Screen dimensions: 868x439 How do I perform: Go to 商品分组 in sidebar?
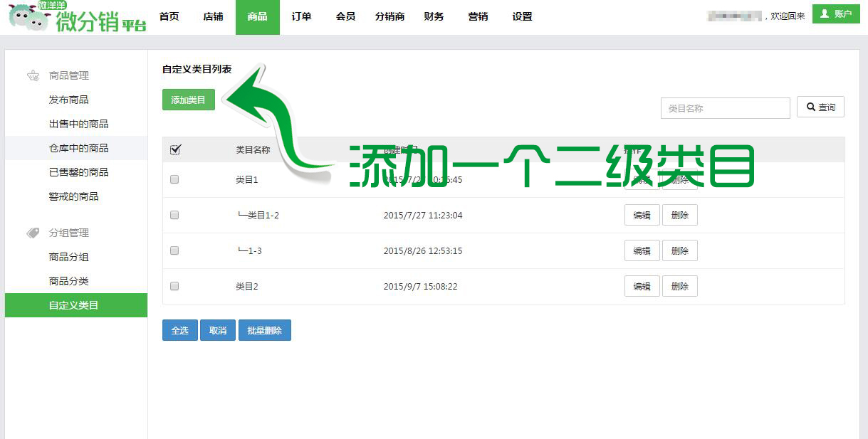(x=69, y=257)
